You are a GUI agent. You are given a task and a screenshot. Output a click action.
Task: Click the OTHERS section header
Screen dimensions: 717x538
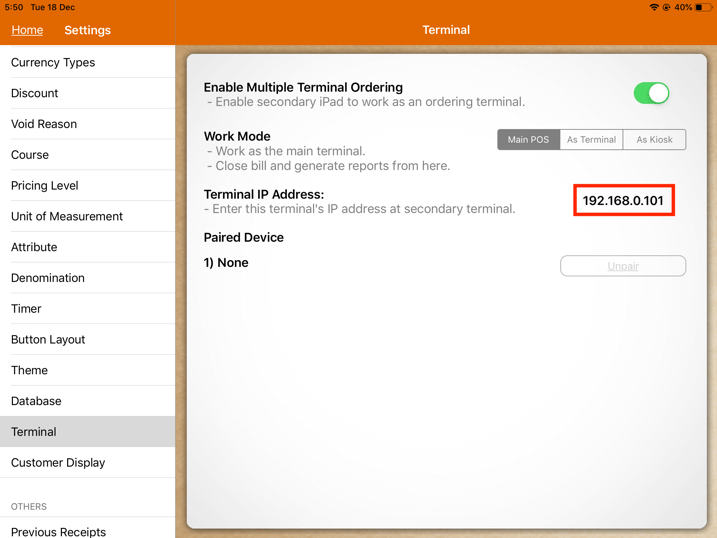29,506
